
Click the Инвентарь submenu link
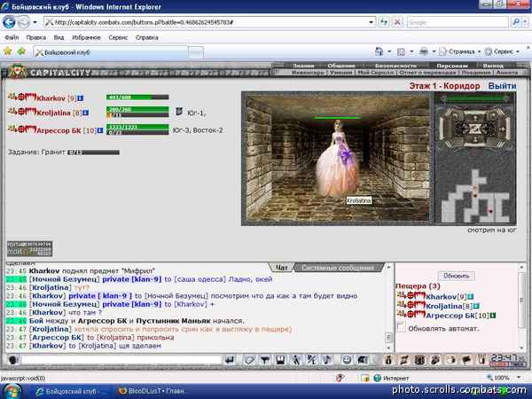pos(308,73)
